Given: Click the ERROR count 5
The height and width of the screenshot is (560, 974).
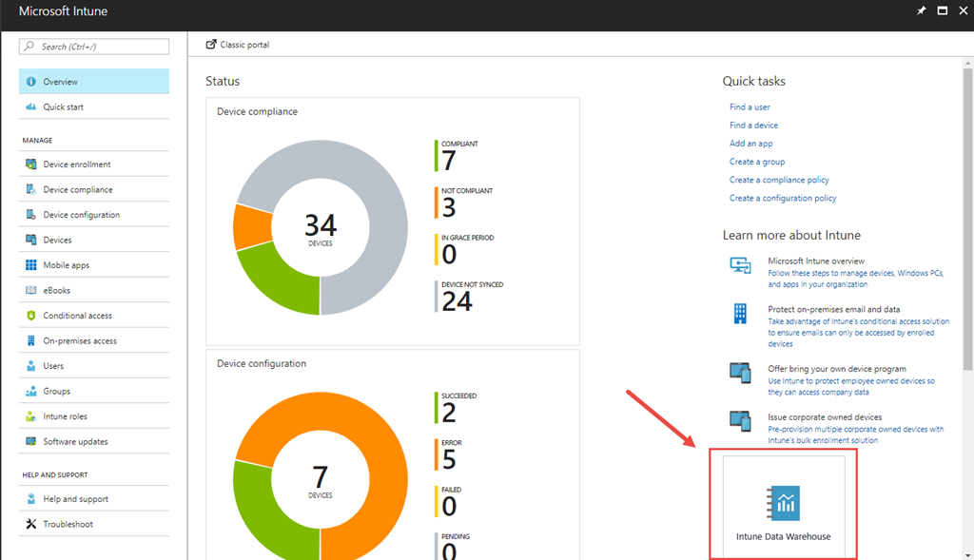Looking at the screenshot, I should pos(449,459).
